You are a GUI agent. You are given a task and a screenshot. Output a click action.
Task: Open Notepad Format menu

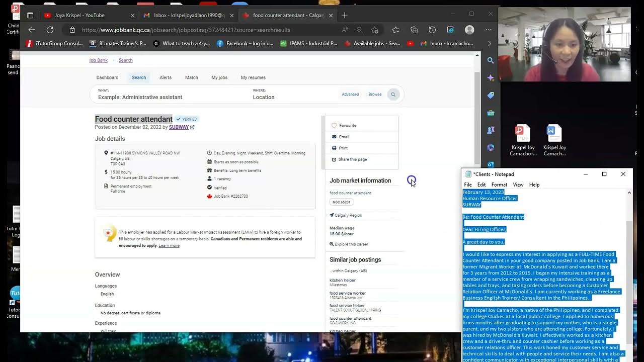(499, 185)
